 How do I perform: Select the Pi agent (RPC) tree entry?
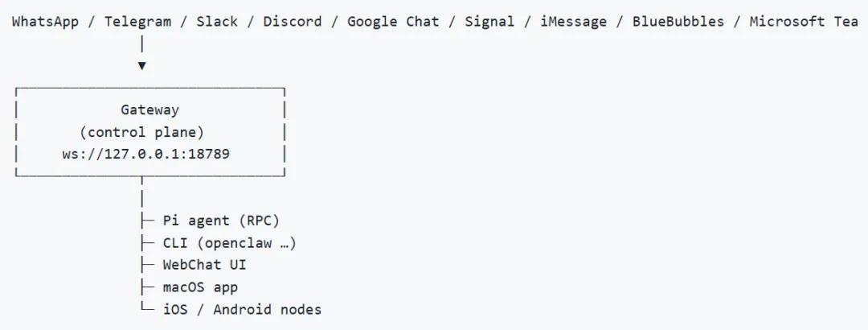tap(221, 221)
